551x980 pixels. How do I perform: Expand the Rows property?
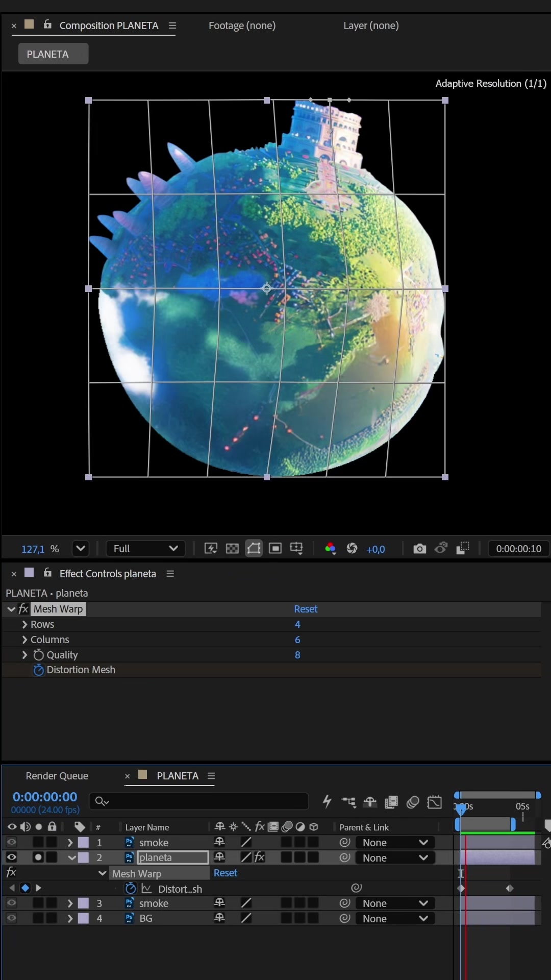tap(24, 624)
